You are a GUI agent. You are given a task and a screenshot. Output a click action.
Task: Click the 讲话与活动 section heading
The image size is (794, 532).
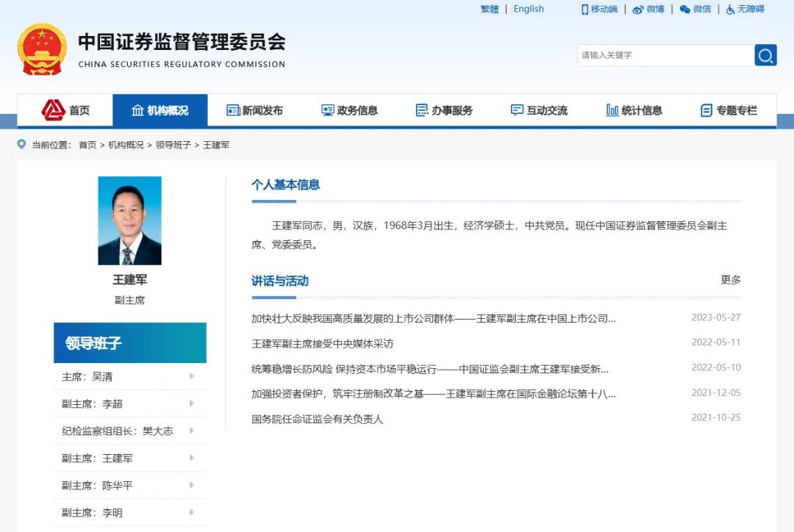(280, 281)
